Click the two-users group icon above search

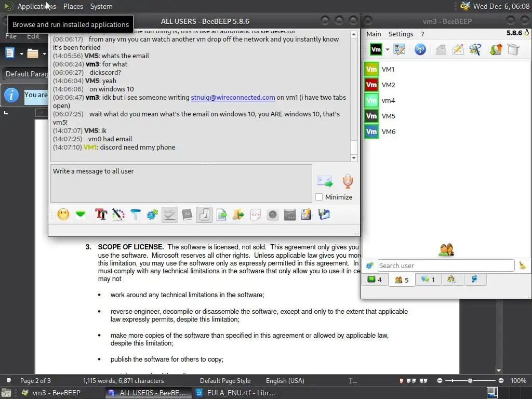pyautogui.click(x=446, y=250)
